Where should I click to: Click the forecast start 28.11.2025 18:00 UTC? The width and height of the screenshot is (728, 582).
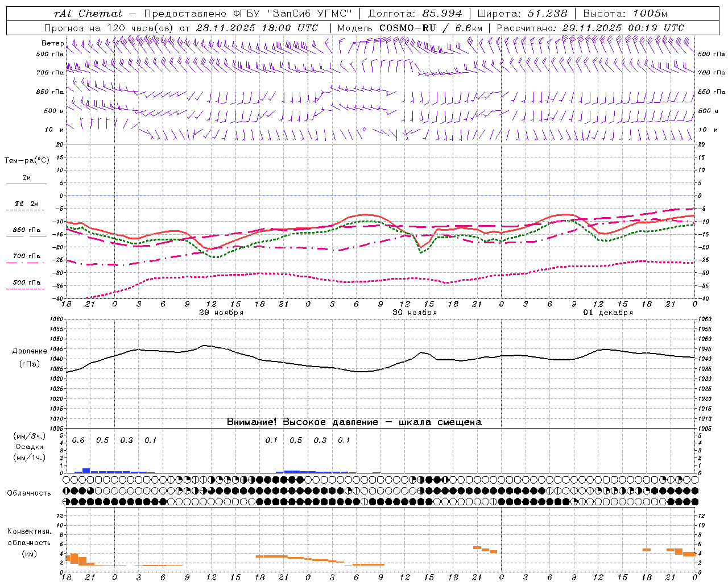click(x=257, y=28)
